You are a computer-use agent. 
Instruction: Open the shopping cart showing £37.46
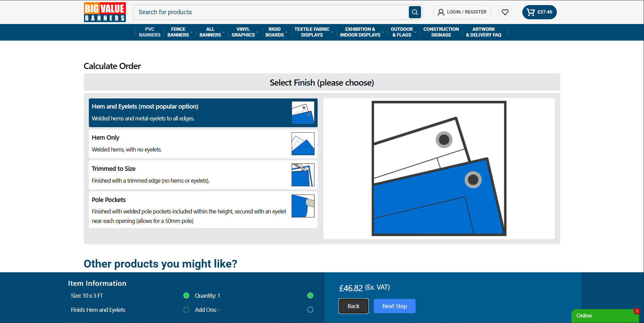tap(539, 12)
